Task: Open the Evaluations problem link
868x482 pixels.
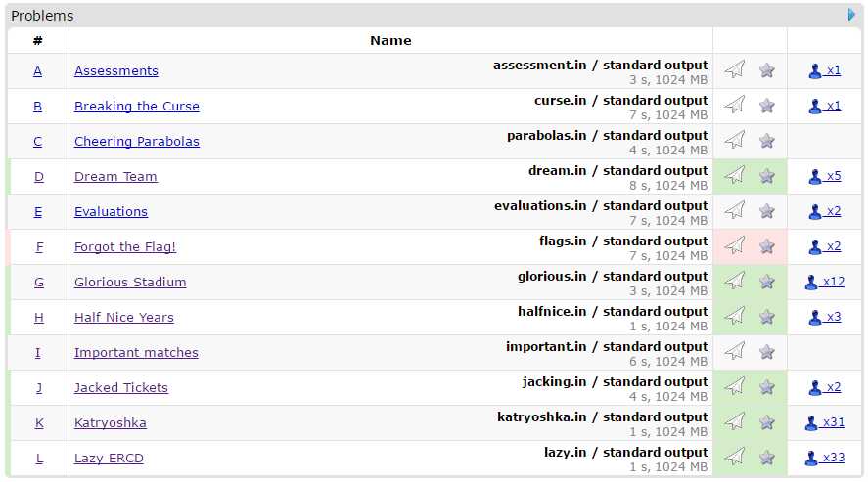Action: point(111,211)
